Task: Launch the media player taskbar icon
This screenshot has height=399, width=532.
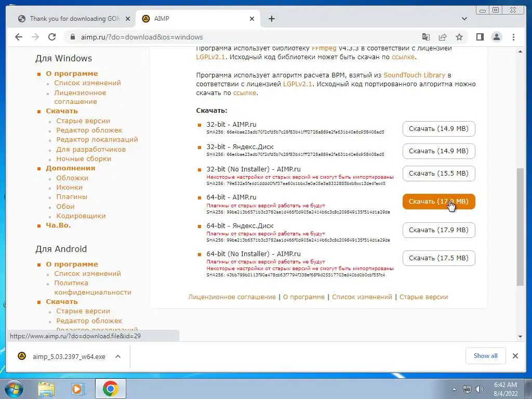Action: point(77,389)
